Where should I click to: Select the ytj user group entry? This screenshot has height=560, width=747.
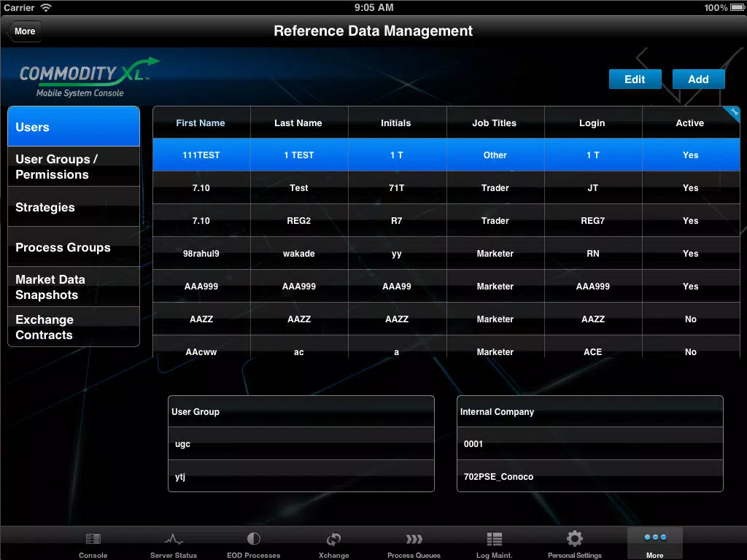click(301, 475)
